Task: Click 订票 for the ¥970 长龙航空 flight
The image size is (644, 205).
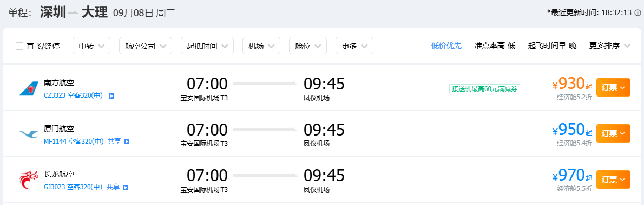Action: (x=613, y=180)
